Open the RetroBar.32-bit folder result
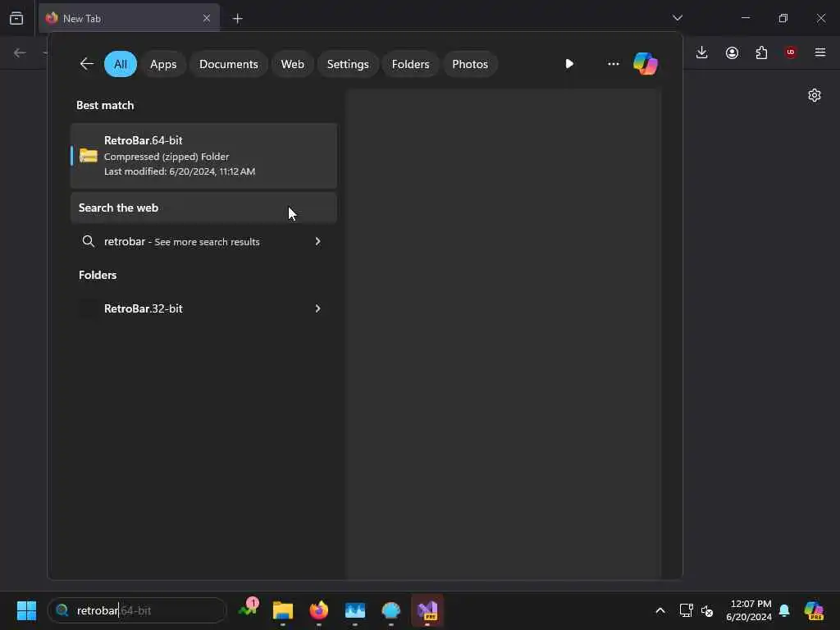Screen dimensions: 840x630 click(x=203, y=308)
